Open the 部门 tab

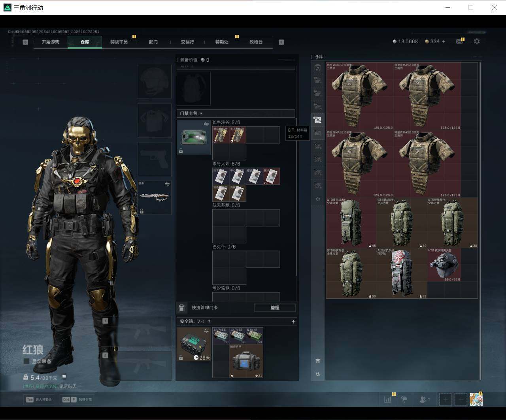(x=153, y=42)
